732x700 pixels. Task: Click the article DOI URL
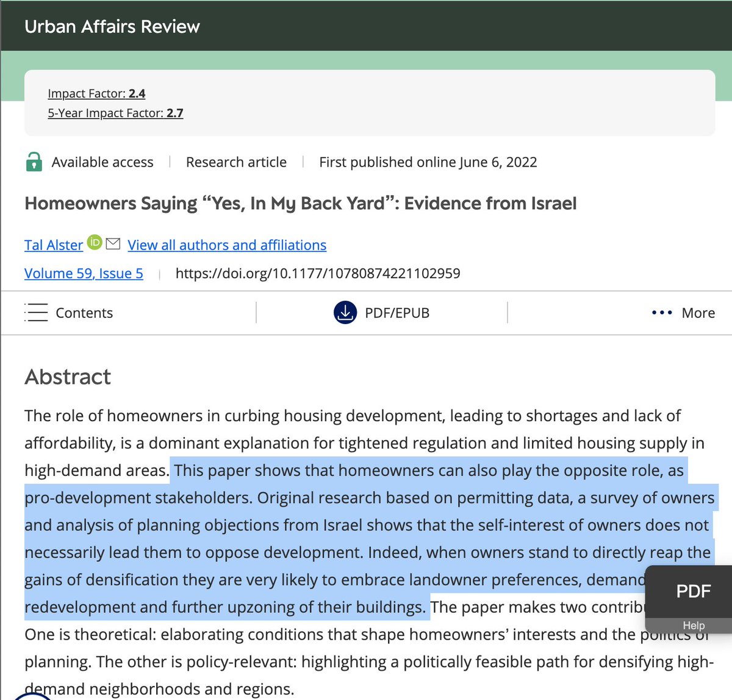pyautogui.click(x=318, y=273)
